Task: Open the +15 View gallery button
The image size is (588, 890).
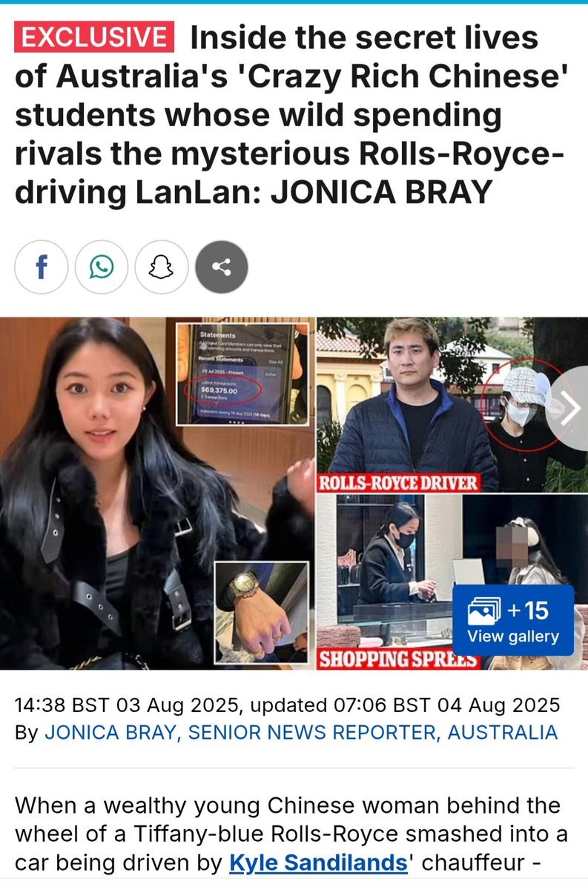Action: pos(513,621)
